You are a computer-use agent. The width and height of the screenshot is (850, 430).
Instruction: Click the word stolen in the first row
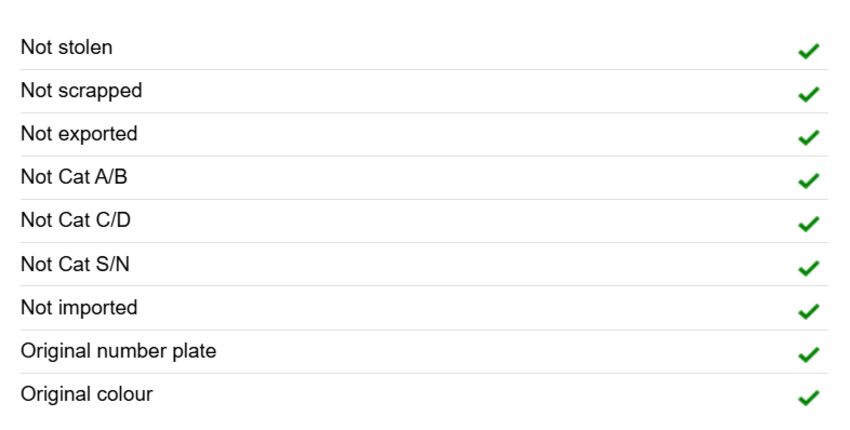pyautogui.click(x=85, y=47)
